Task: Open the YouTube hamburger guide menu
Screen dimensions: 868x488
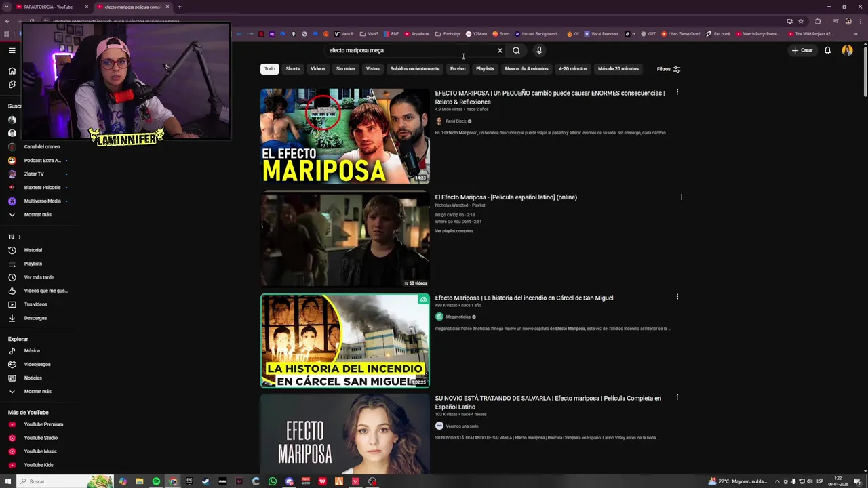Action: (x=12, y=50)
